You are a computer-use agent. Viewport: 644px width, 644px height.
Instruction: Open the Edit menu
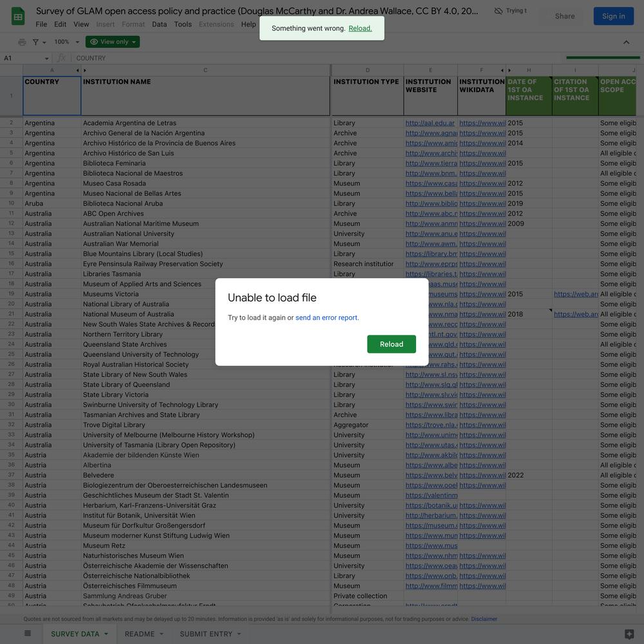60,24
